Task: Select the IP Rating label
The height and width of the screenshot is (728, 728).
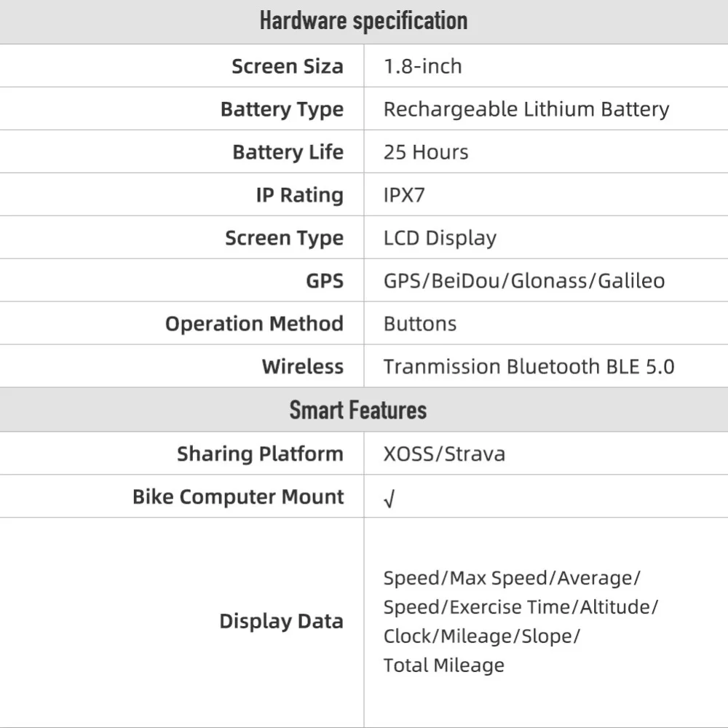Action: point(299,195)
